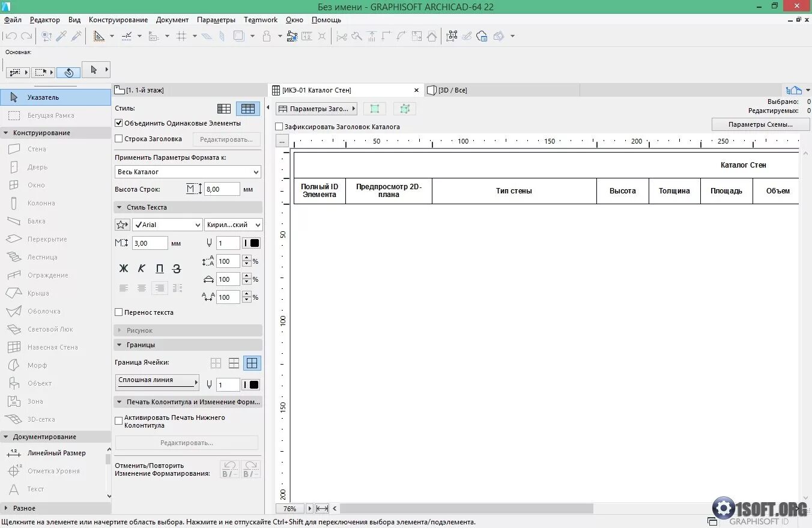
Task: Click the fit-to-window icon near zoom percentage
Action: [x=323, y=509]
